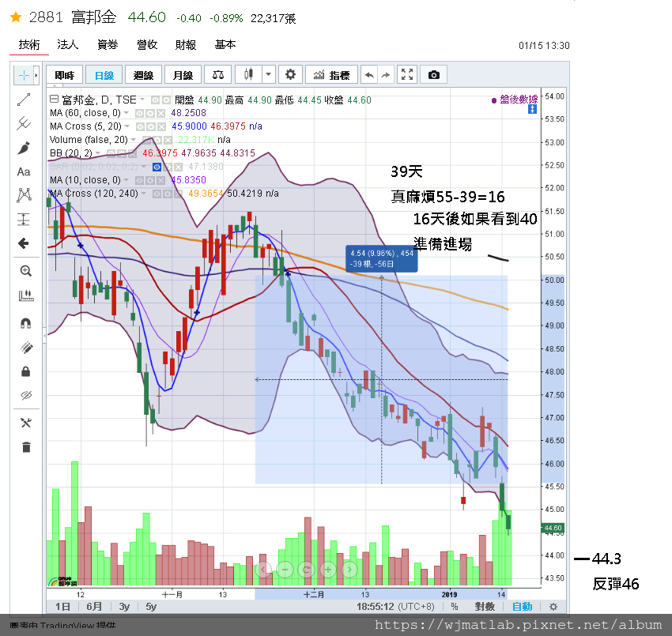Select the brush drawing tool
Image resolution: width=672 pixels, height=636 pixels.
coord(24,148)
